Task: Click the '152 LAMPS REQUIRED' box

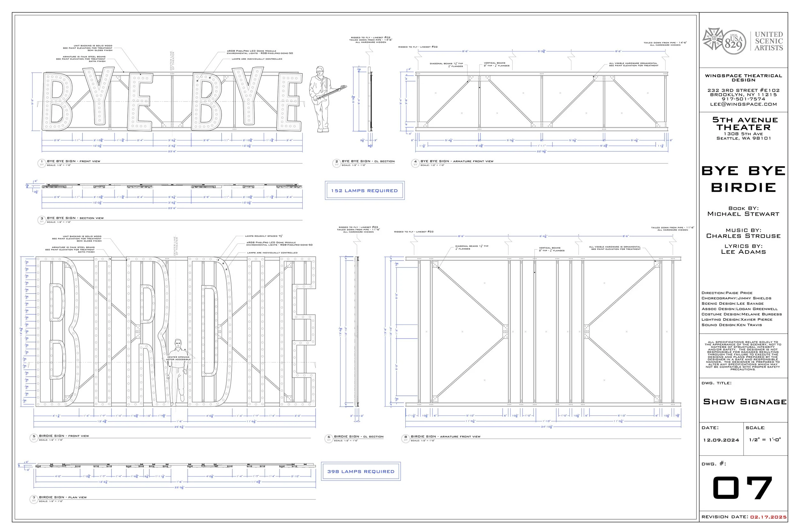Action: click(x=365, y=191)
